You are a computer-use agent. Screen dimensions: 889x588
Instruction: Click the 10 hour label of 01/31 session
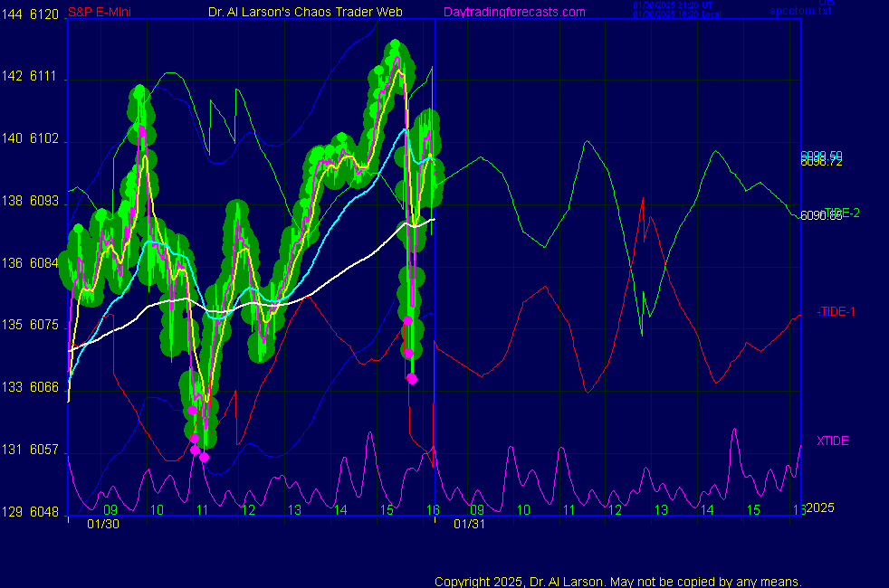(523, 510)
